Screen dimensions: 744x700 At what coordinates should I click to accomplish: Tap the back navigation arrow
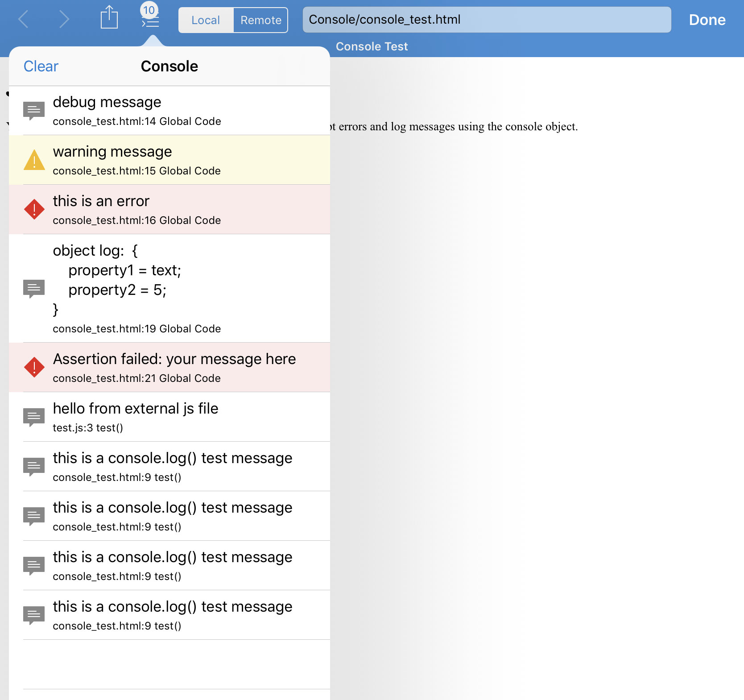click(24, 20)
